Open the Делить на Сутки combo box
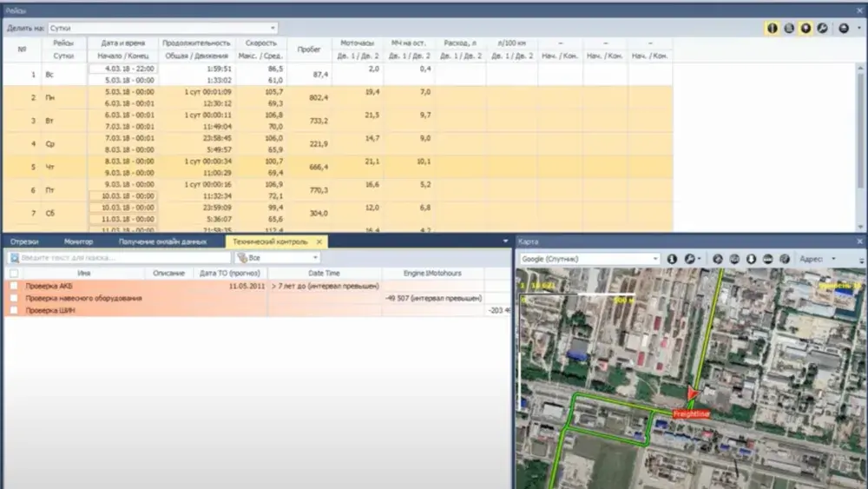The height and width of the screenshot is (489, 868). tap(163, 28)
